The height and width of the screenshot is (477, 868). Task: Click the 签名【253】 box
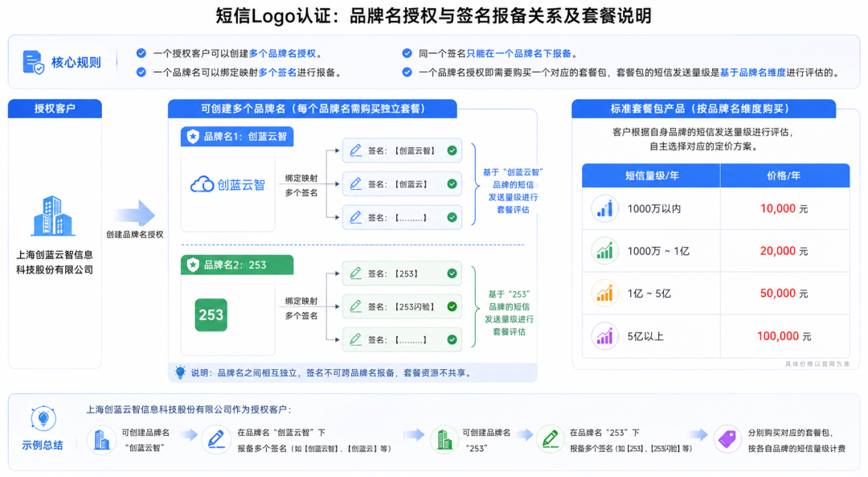402,273
